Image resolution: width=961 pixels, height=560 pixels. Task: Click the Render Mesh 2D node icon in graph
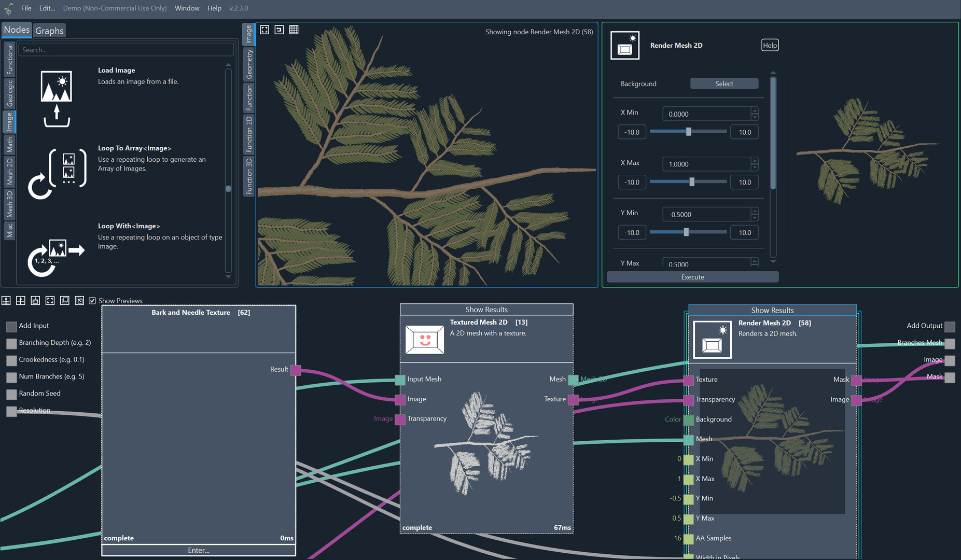(x=712, y=340)
